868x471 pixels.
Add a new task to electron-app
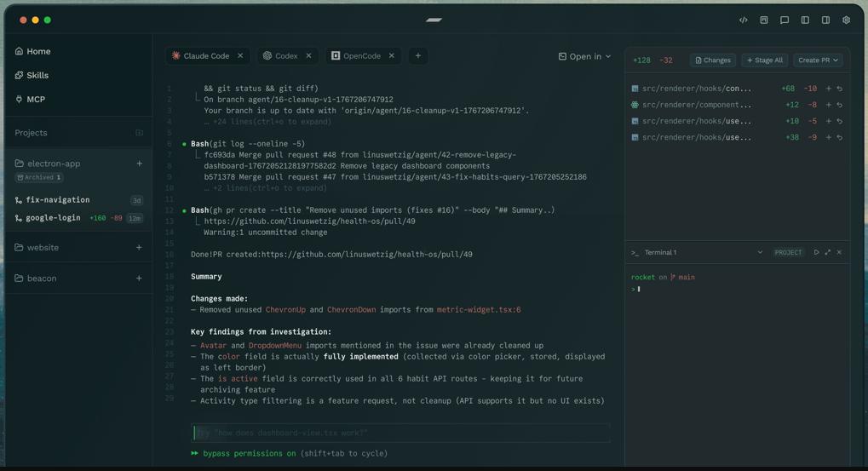coord(139,164)
